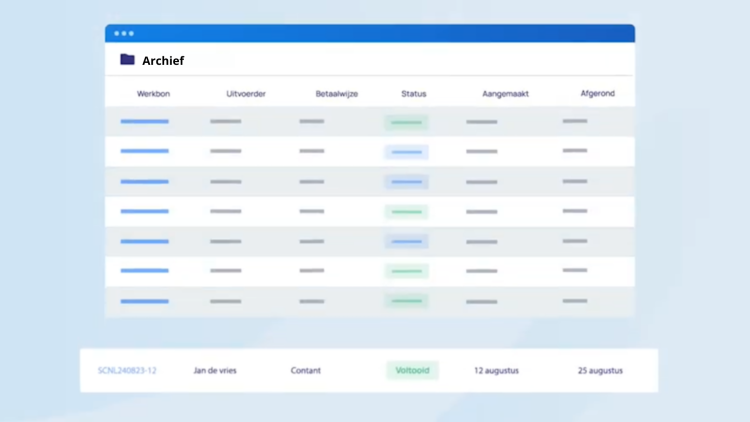The width and height of the screenshot is (750, 422).
Task: Select the Afgerond column header
Action: (x=597, y=94)
